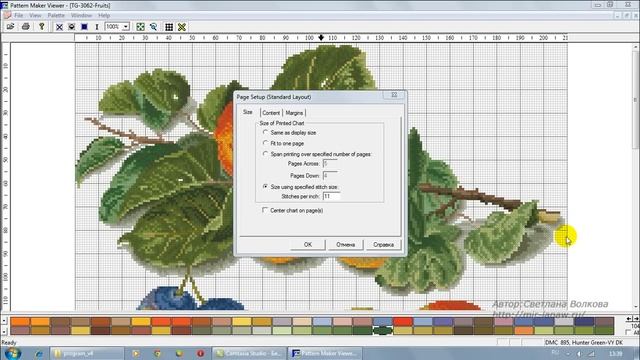The width and height of the screenshot is (640, 360).
Task: Select the bright red swatch in top palette row
Action: coord(402,322)
